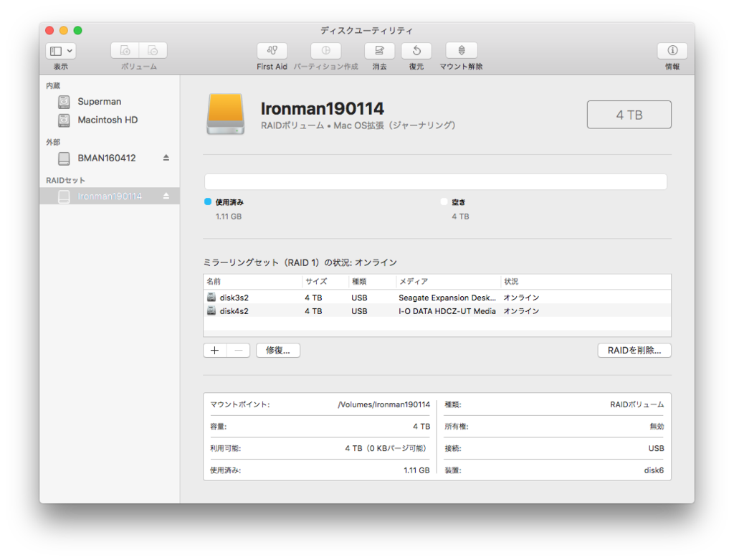Click the オンライン status of disk4s2
This screenshot has height=560, width=734.
coord(521,311)
